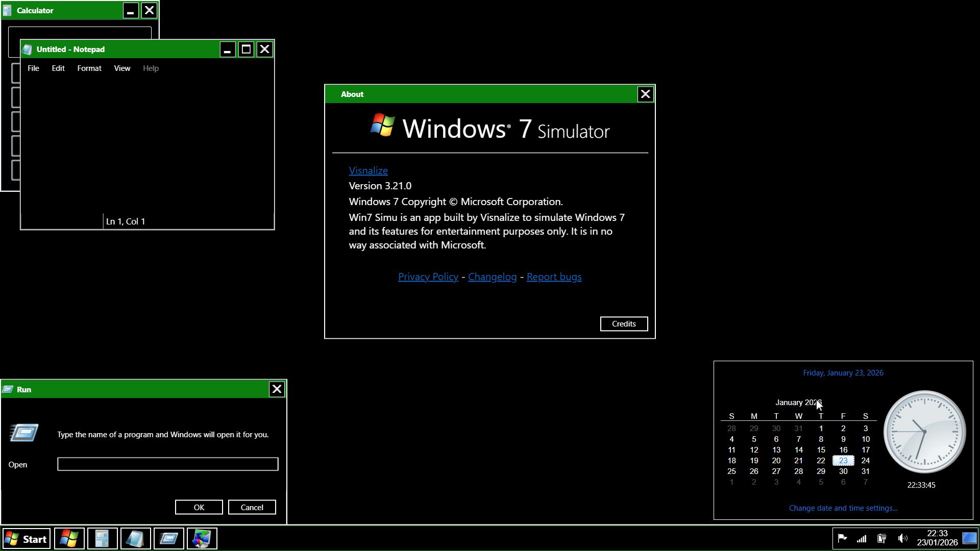This screenshot has height=551, width=980.
Task: Open the Personalization monitor taskbar icon
Action: click(x=202, y=539)
